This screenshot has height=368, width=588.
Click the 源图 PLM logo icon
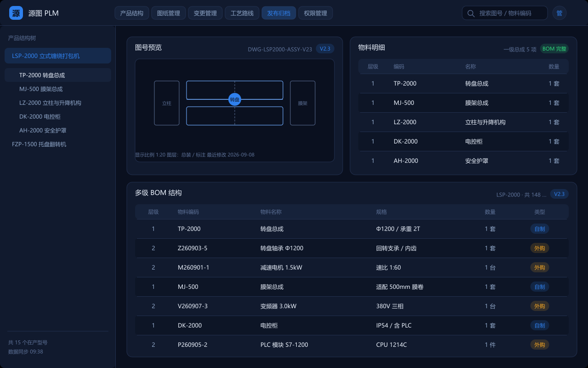(16, 13)
